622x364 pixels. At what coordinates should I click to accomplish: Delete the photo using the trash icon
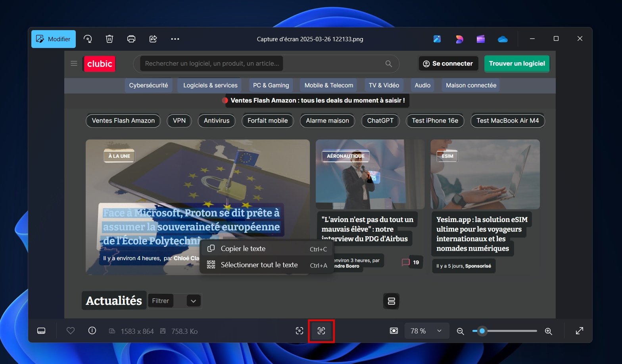pos(109,39)
